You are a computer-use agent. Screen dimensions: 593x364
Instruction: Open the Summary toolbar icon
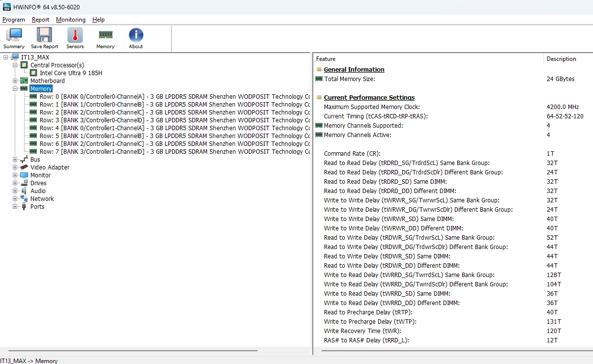coord(14,35)
